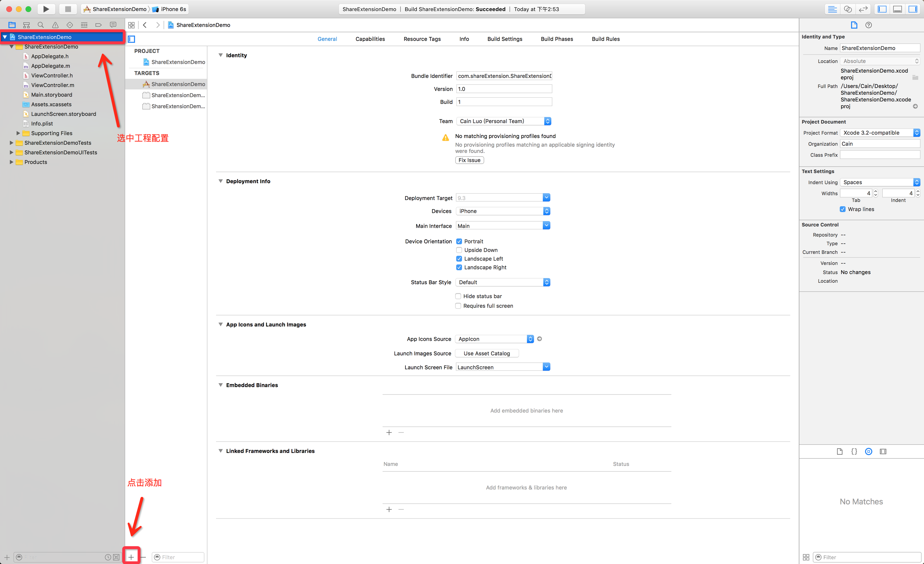924x564 pixels.
Task: Toggle the Debug area bottom panel
Action: (897, 9)
